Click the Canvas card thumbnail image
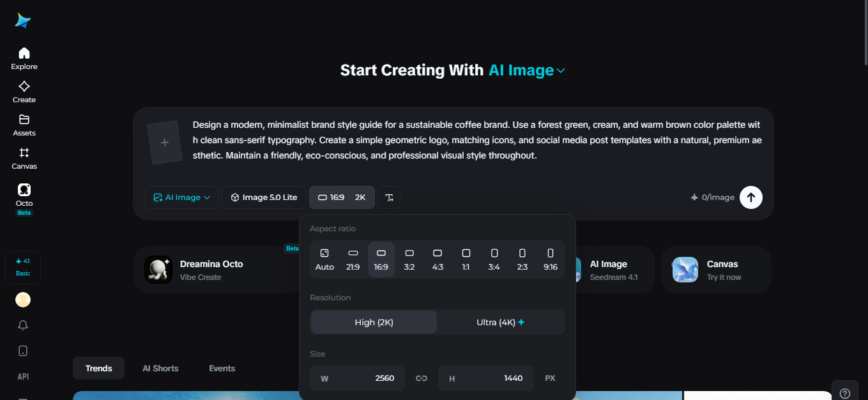868x400 pixels. tap(685, 270)
